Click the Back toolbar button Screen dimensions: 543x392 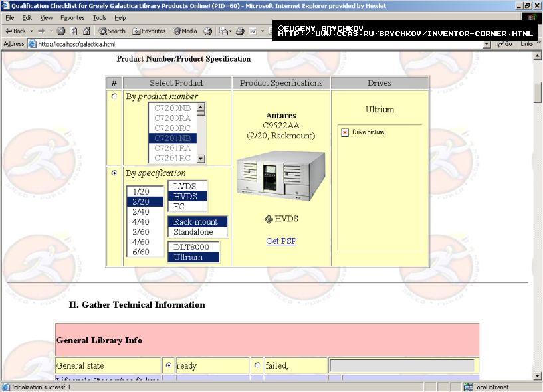(15, 31)
